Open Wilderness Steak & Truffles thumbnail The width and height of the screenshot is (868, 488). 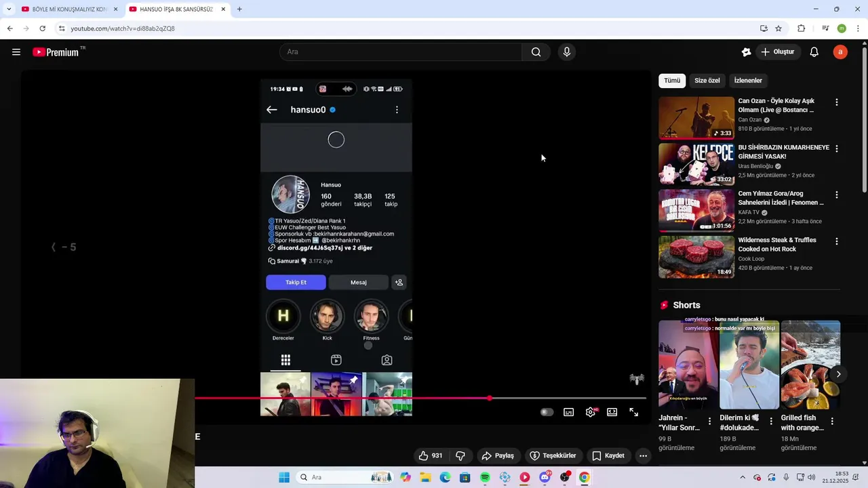pyautogui.click(x=696, y=257)
